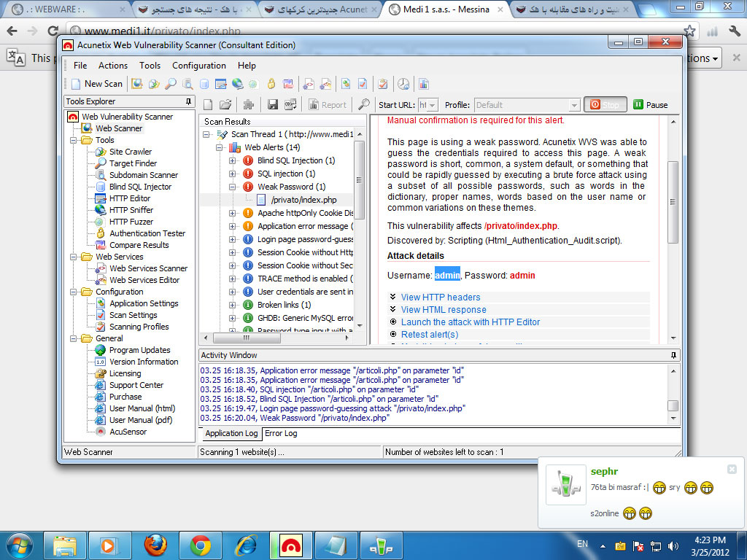This screenshot has width=747, height=560.
Task: Save scan results with floppy disk icon
Action: pos(273,105)
